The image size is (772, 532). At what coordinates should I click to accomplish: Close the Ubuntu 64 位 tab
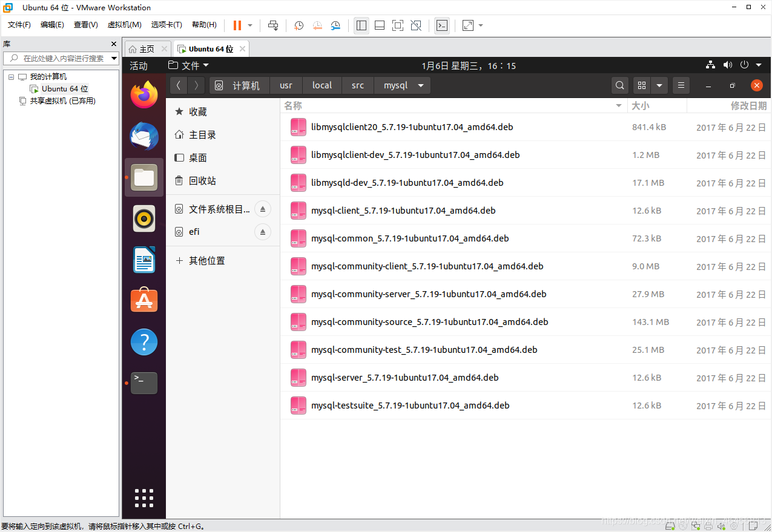pyautogui.click(x=242, y=49)
